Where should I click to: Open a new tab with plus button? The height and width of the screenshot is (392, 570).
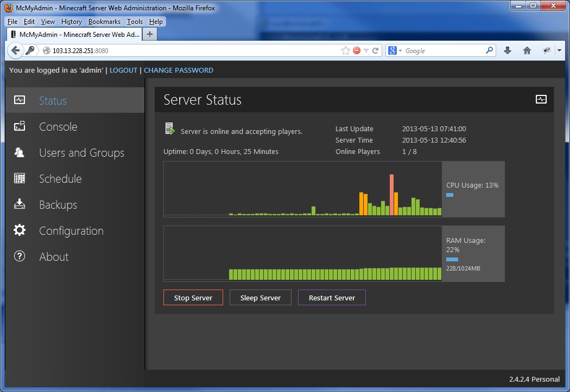click(x=149, y=35)
